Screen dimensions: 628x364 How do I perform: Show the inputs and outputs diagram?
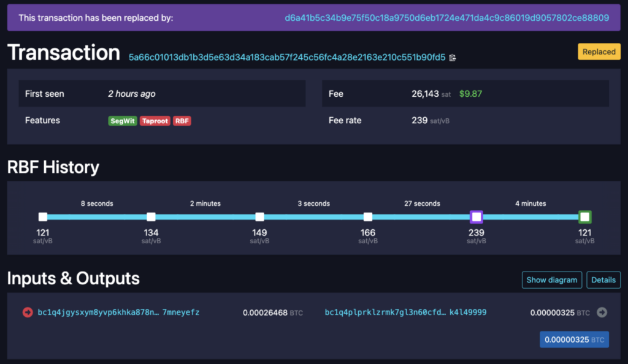[551, 280]
